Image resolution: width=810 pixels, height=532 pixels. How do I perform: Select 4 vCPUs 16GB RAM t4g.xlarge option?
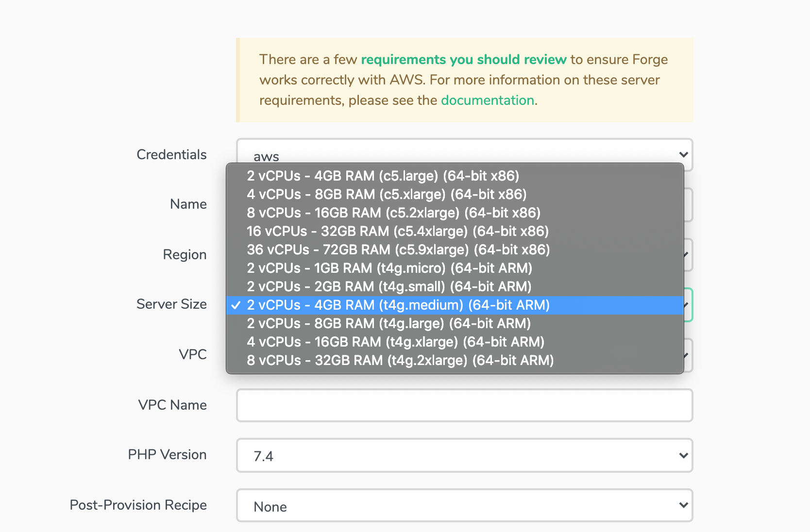click(x=455, y=342)
